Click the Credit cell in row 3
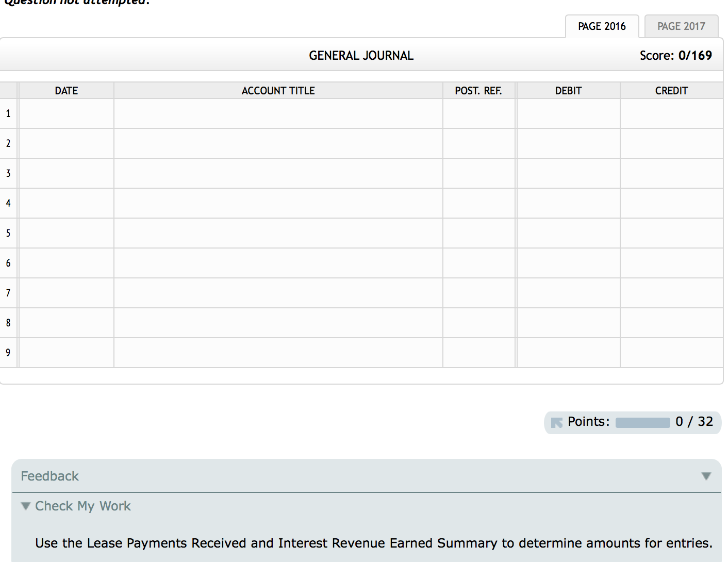The height and width of the screenshot is (562, 728). click(672, 173)
